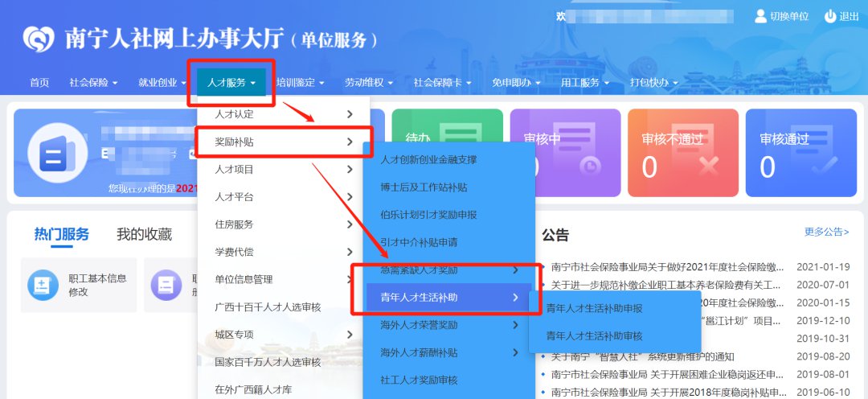Open 住房服务 submenu item
Viewport: 868px width, 399px height.
[x=283, y=224]
